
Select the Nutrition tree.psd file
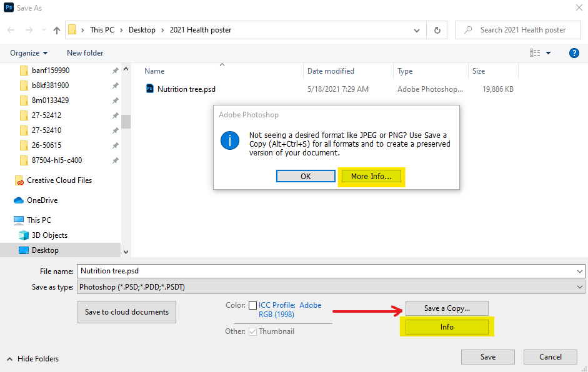[x=186, y=89]
